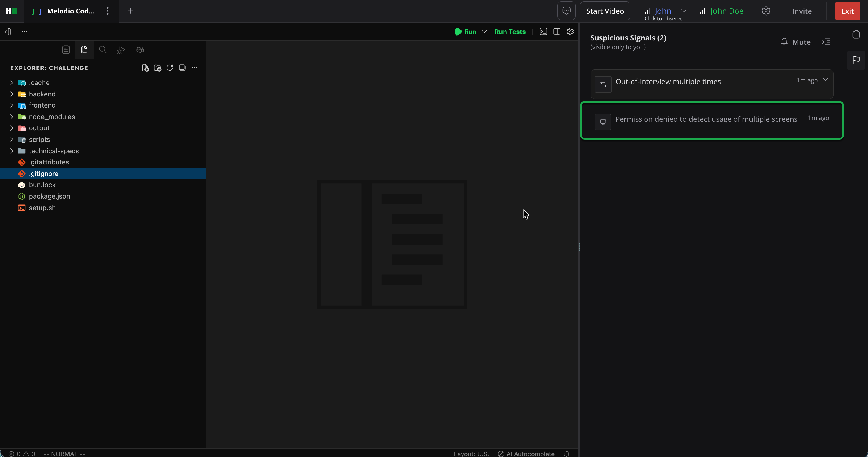Add a new tab with plus icon
Viewport: 868px width, 457px height.
(131, 11)
